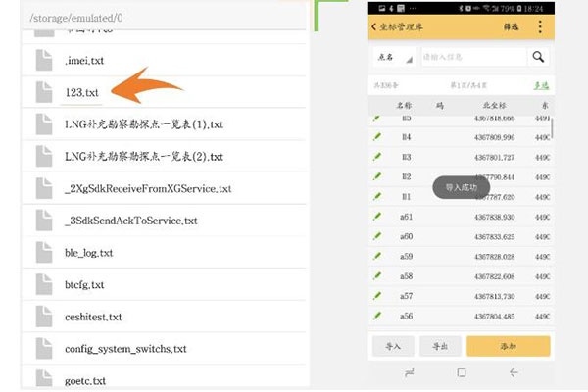The image size is (588, 392).
Task: Tap the yellow 添加 add button
Action: click(x=508, y=346)
